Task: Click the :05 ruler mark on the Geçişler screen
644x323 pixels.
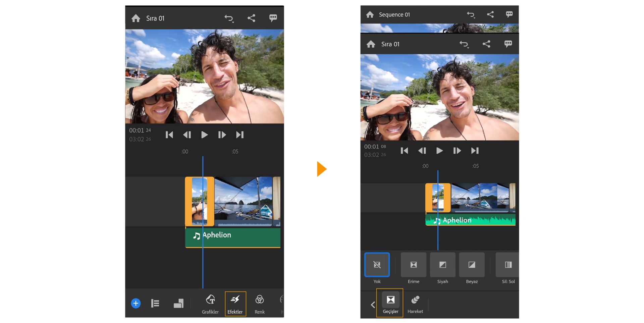Action: point(475,166)
